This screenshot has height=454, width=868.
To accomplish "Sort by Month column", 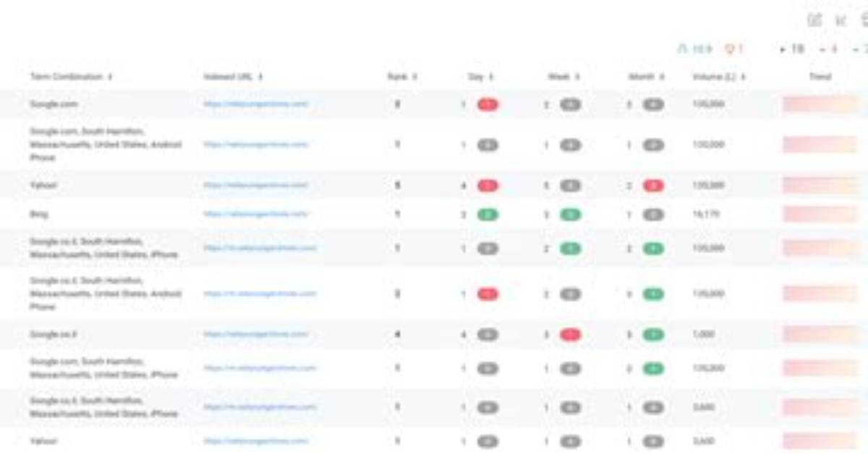I will [x=647, y=77].
